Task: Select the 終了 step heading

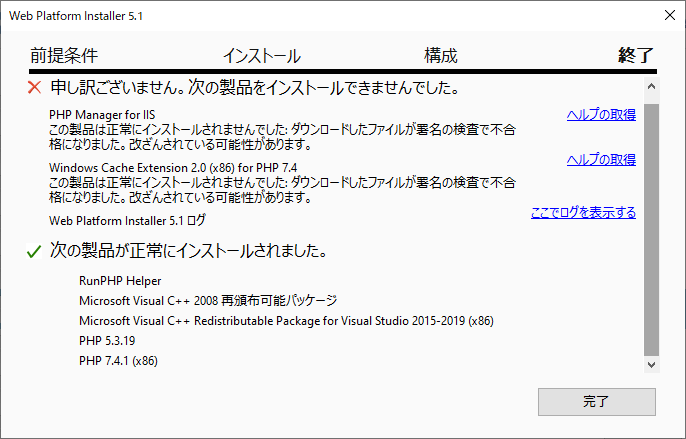Action: (636, 56)
